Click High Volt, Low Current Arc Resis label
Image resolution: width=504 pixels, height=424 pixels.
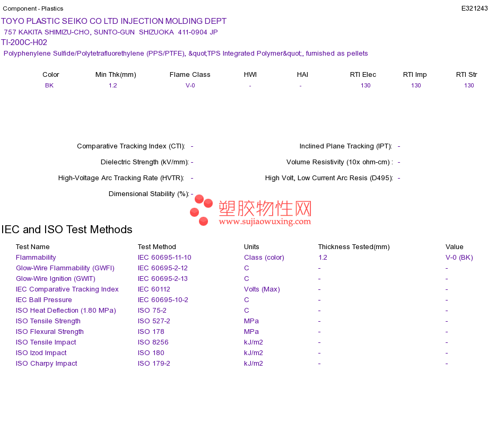pyautogui.click(x=329, y=178)
